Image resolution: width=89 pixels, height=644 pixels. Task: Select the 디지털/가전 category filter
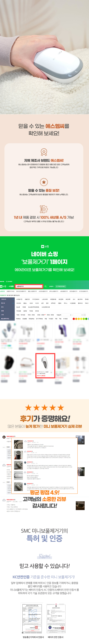pos(19,299)
